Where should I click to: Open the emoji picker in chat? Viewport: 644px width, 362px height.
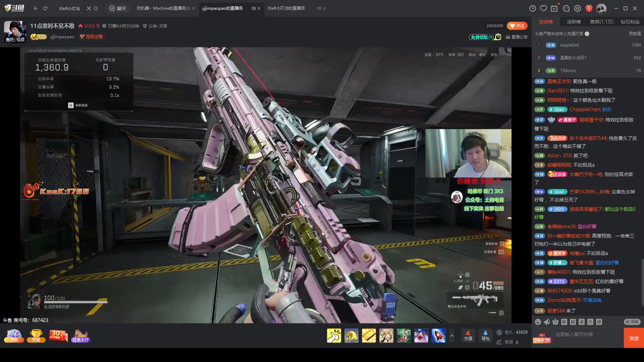538,322
